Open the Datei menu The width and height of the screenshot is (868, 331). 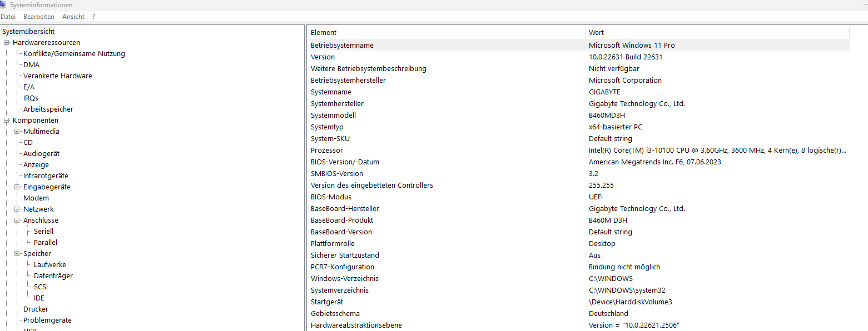point(8,17)
